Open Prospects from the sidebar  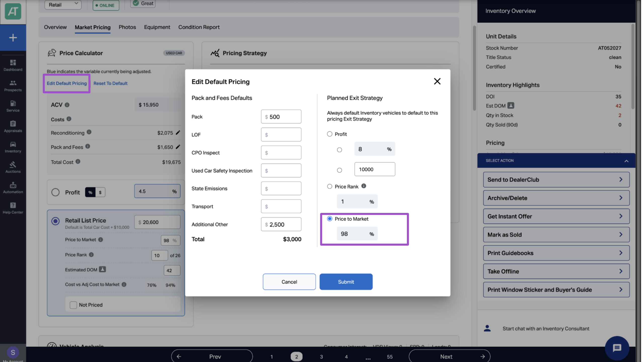click(13, 86)
